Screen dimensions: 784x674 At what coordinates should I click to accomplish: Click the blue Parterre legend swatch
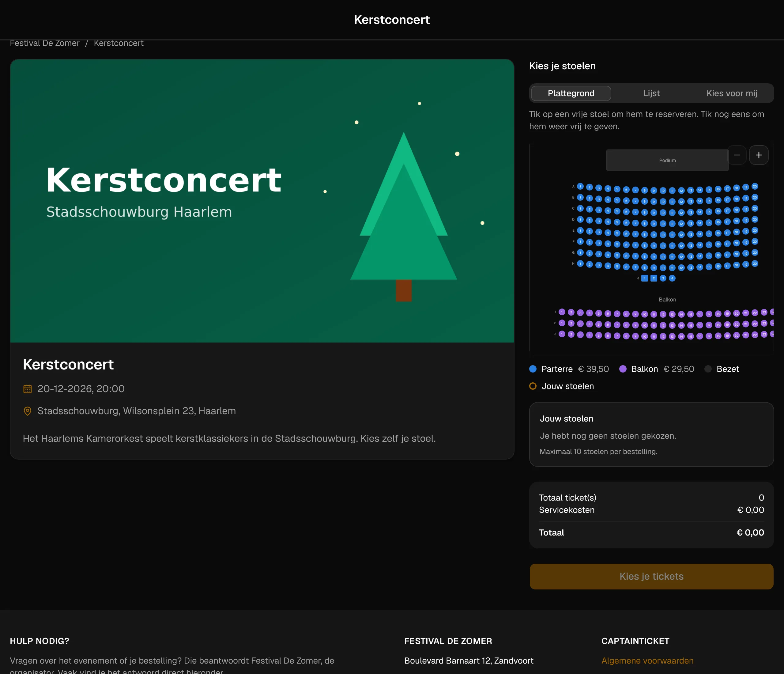[x=533, y=369]
